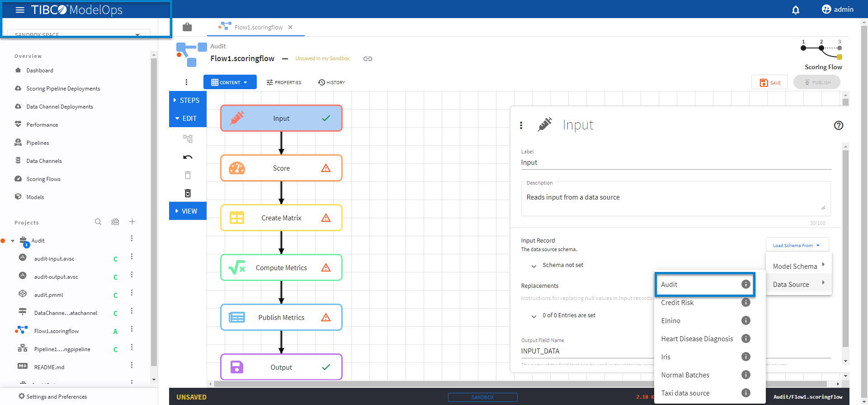Open the flow options kebab menu
This screenshot has width=868, height=405.
tap(186, 82)
